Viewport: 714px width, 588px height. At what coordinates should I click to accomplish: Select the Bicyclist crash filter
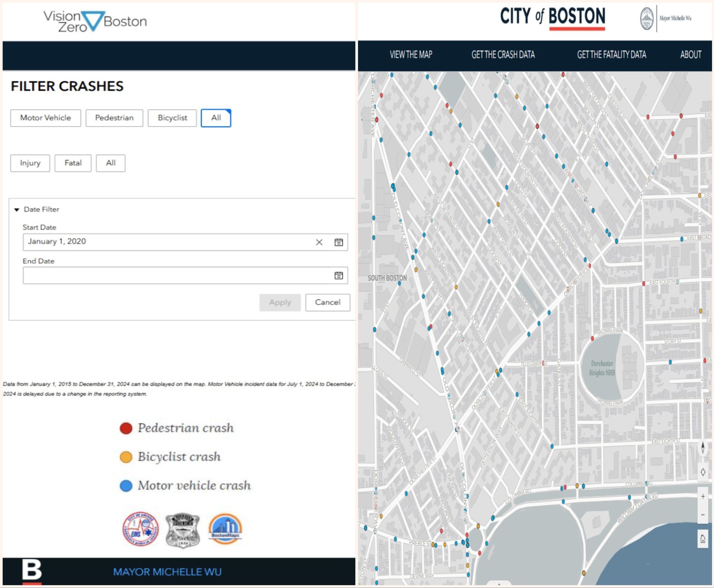click(172, 118)
